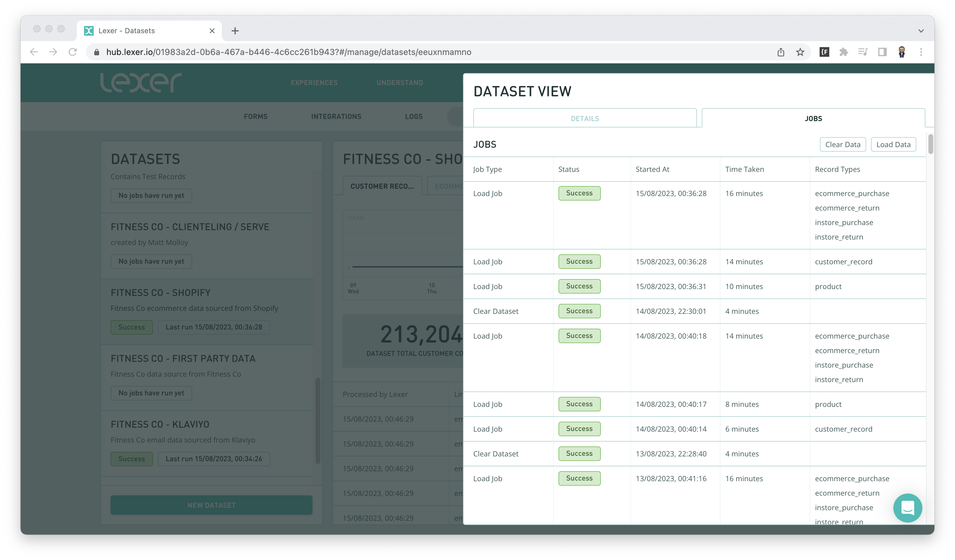Open the page share icon

point(781,52)
